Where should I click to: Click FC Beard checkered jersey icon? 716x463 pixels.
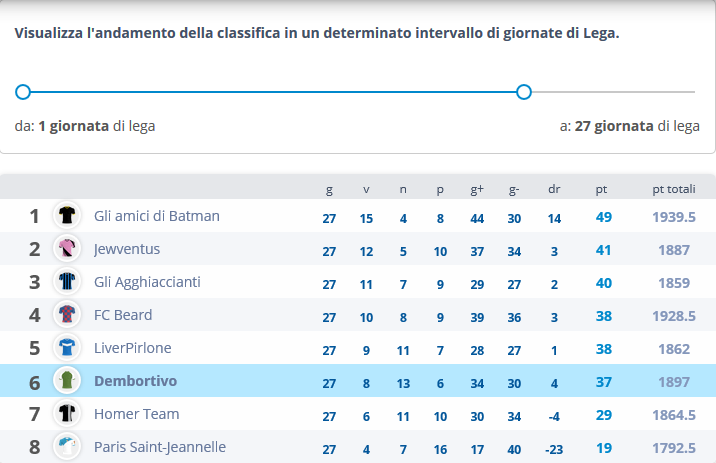[67, 314]
